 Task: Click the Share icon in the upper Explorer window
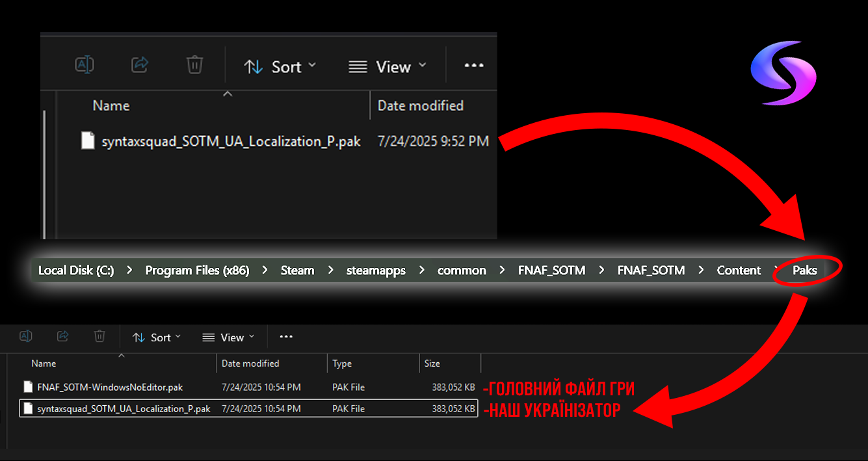pyautogui.click(x=140, y=64)
